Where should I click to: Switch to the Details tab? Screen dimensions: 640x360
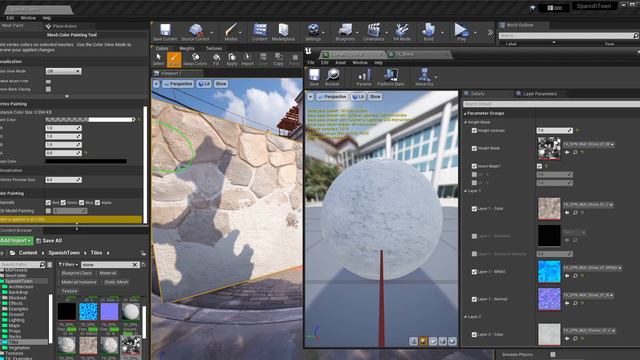click(478, 94)
